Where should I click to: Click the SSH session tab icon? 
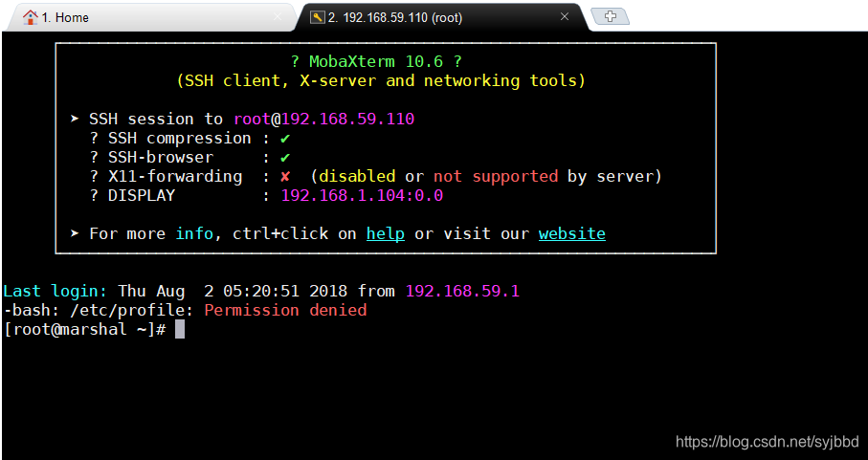click(317, 17)
